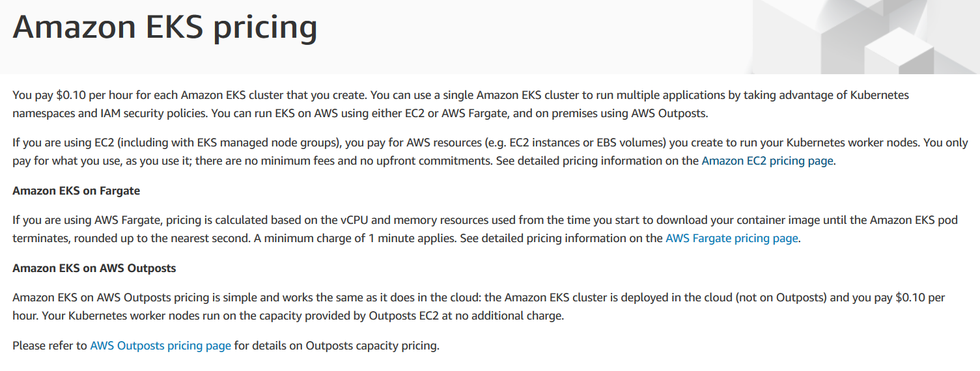Follow the AWS Outposts pricing page link
The height and width of the screenshot is (371, 980).
pos(160,346)
